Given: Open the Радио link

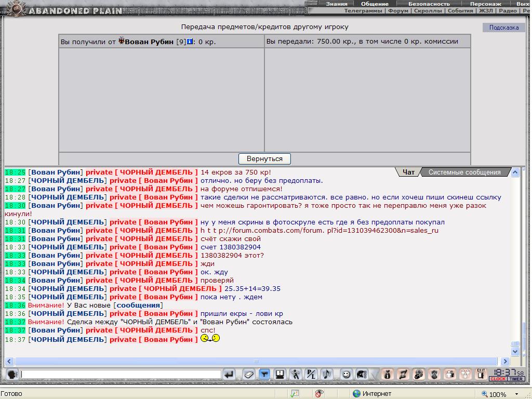Looking at the screenshot, I should [508, 11].
